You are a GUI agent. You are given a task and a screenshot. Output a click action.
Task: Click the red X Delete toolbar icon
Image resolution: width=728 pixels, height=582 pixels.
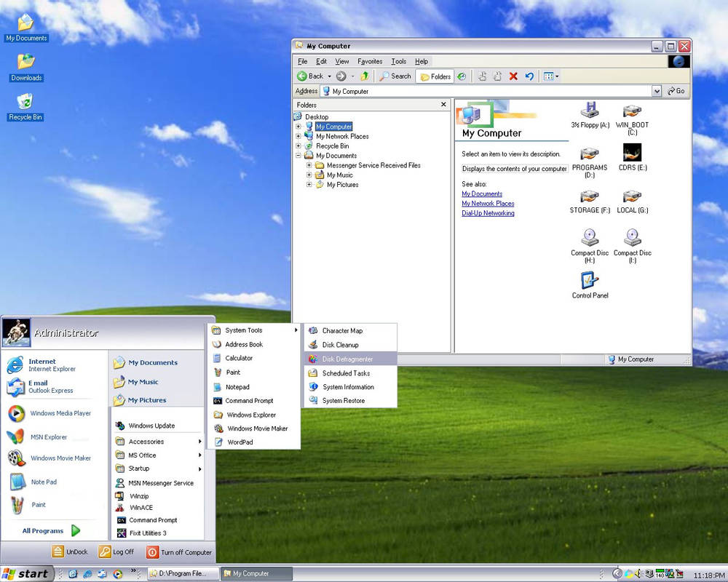513,76
